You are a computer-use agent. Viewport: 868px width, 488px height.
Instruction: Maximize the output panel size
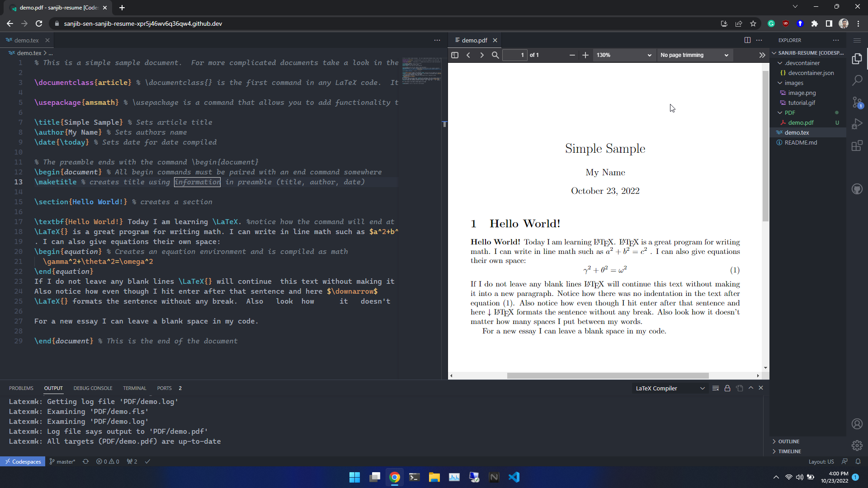click(x=751, y=388)
